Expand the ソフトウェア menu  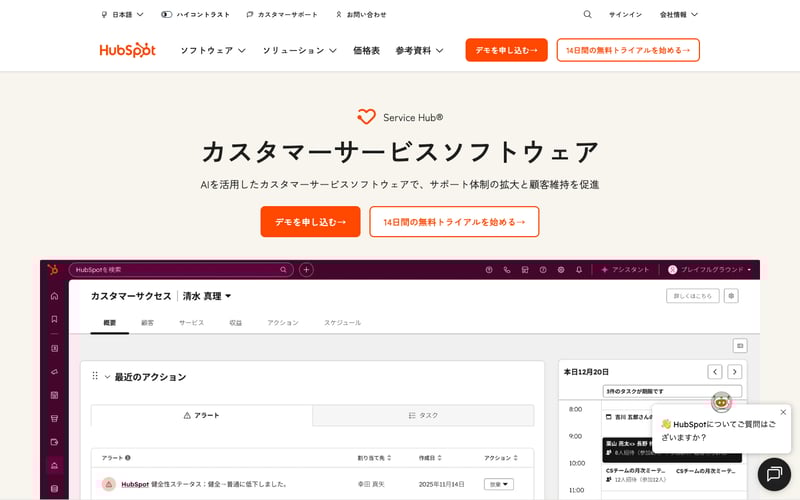(213, 50)
